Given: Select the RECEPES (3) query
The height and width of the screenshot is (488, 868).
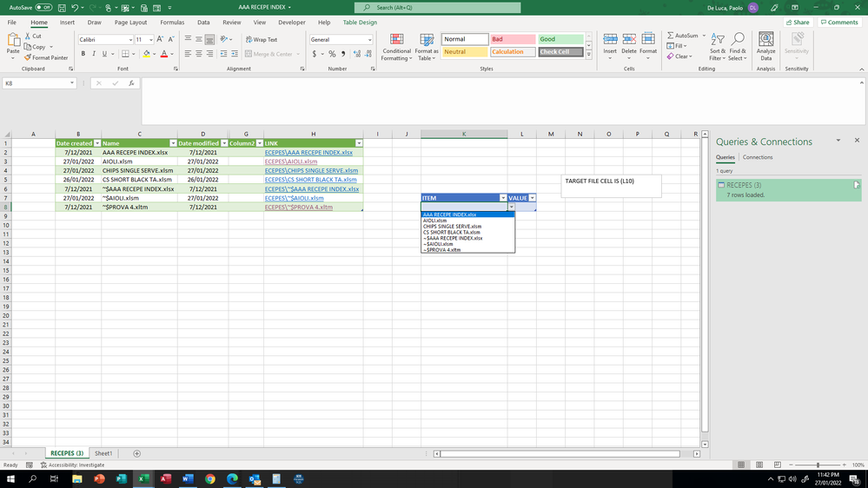Looking at the screenshot, I should coord(788,190).
